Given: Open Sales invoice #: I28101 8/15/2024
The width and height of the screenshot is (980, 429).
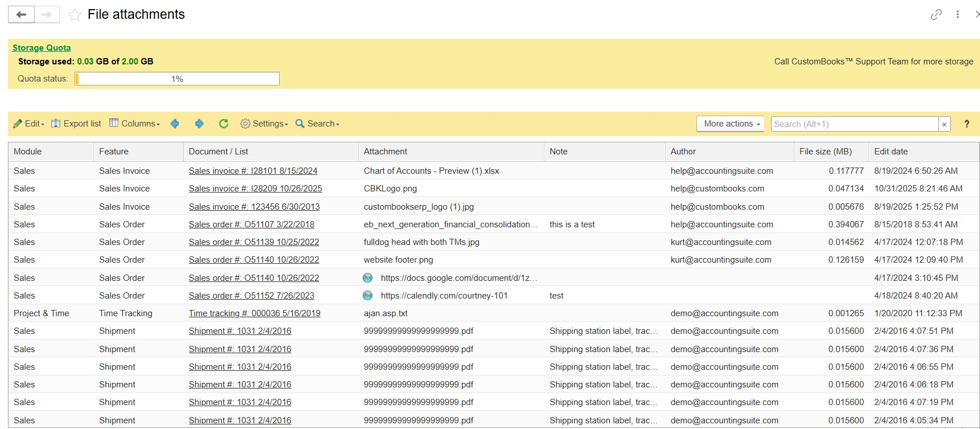Looking at the screenshot, I should coord(253,171).
